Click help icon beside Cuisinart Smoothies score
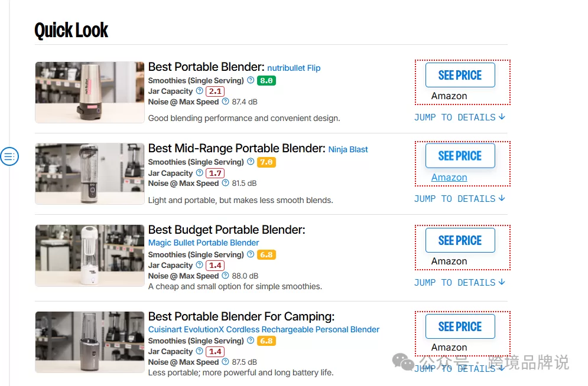 pyautogui.click(x=251, y=341)
